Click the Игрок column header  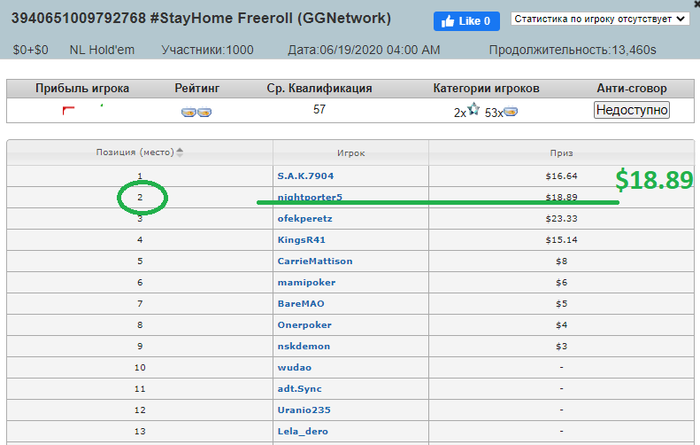coord(351,153)
